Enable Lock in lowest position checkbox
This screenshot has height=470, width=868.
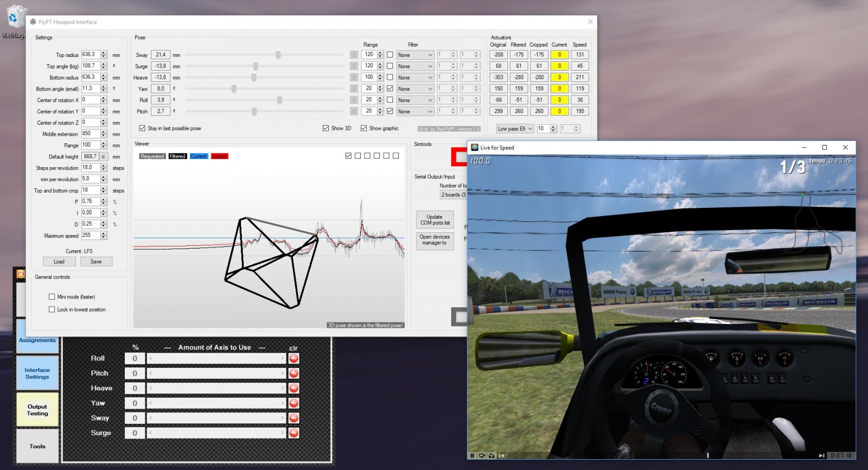coord(52,309)
